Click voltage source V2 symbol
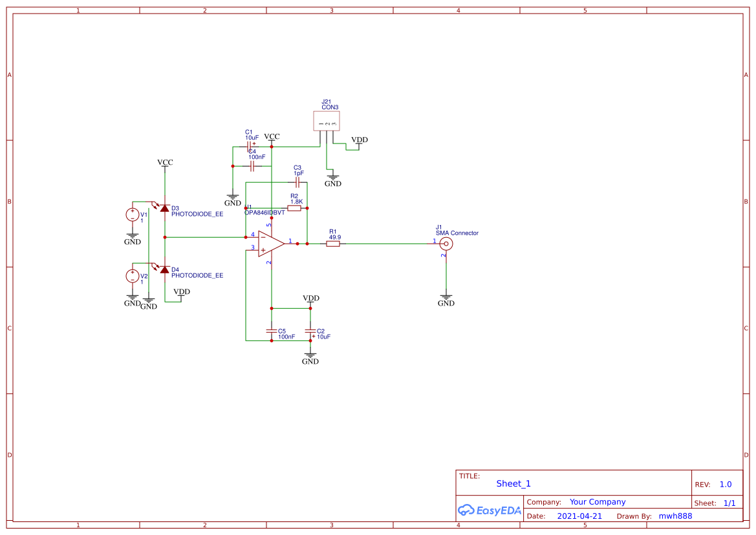756x535 pixels. point(133,276)
